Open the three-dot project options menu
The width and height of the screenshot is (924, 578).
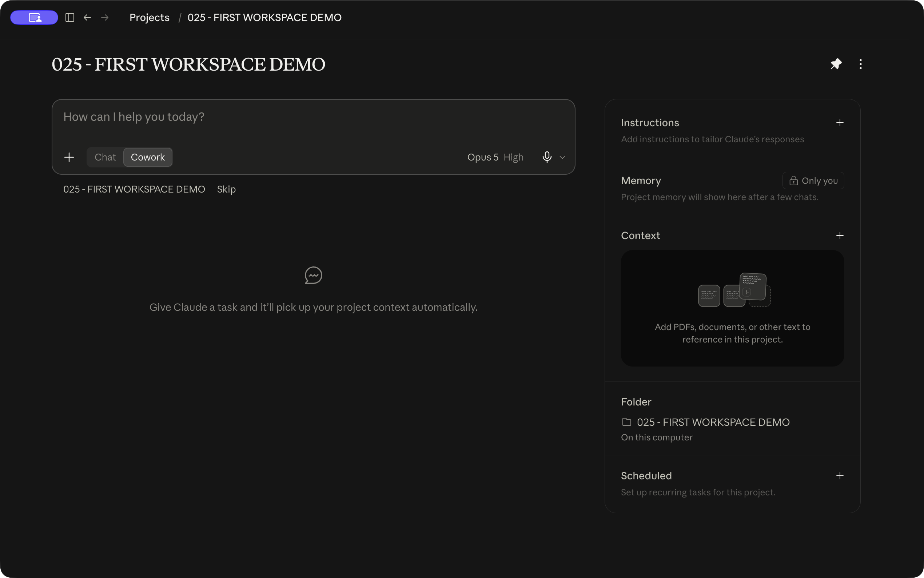(x=861, y=64)
